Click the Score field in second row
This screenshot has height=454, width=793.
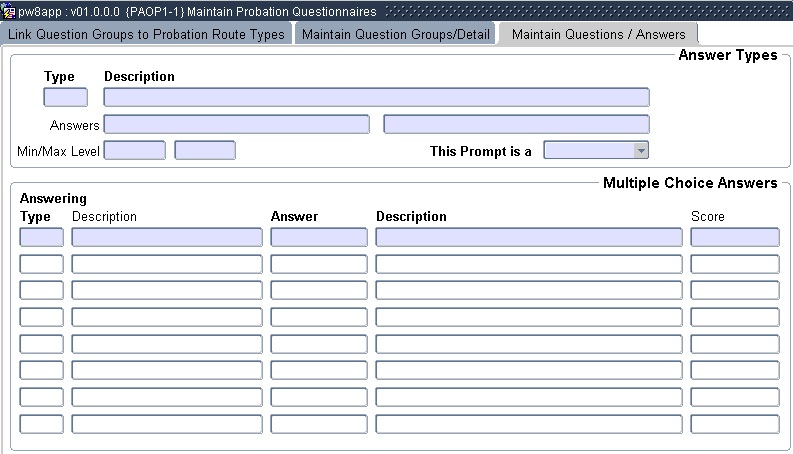[x=735, y=264]
